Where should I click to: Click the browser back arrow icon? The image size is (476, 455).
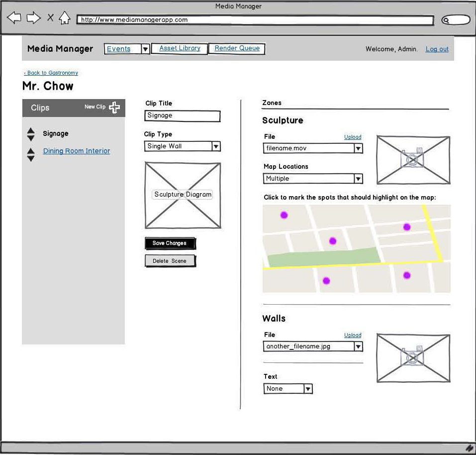[14, 18]
